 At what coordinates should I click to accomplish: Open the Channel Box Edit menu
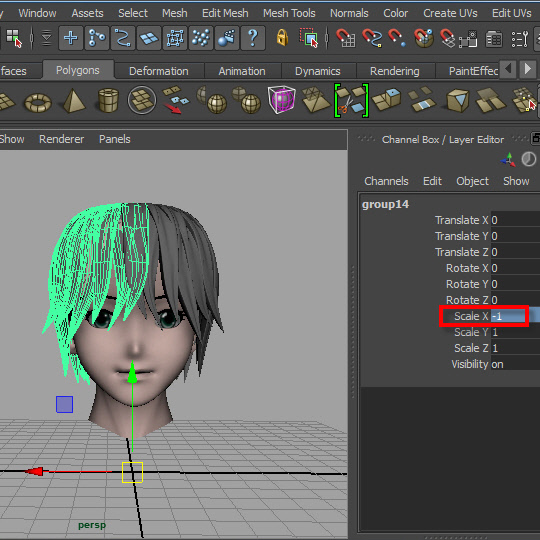(x=432, y=181)
